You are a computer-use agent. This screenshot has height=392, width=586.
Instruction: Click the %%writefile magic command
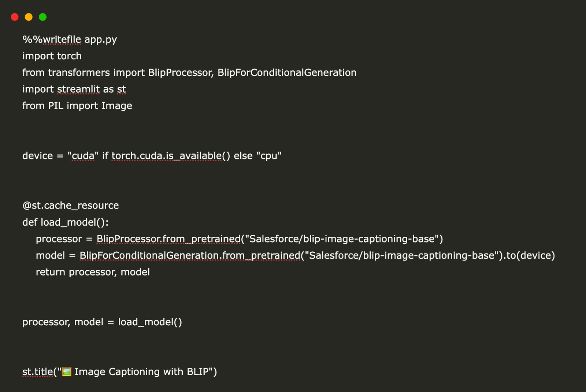point(52,40)
